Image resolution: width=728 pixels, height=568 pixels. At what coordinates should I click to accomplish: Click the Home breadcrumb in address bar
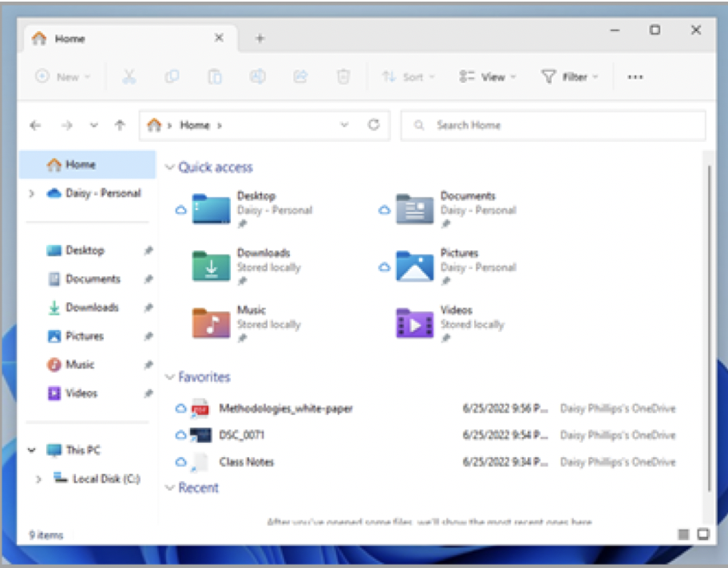195,124
